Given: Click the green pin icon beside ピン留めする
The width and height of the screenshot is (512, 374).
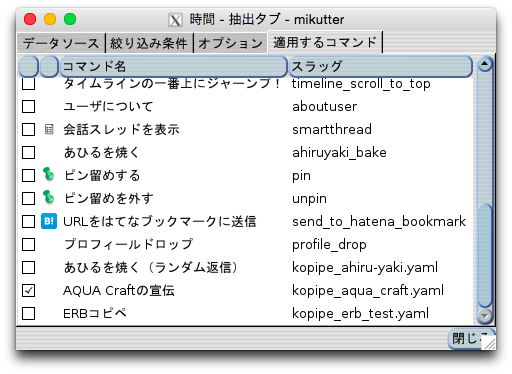Looking at the screenshot, I should coord(49,175).
